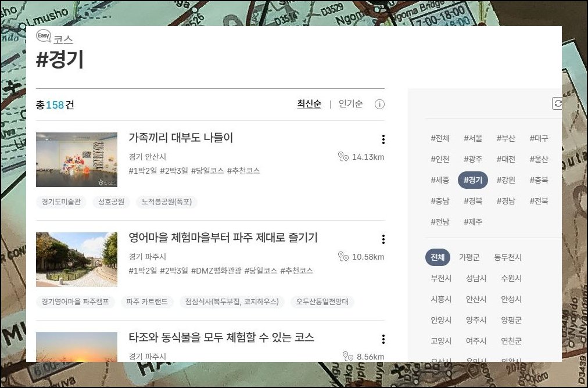
Task: Select the #제주 region tag
Action: coord(473,222)
